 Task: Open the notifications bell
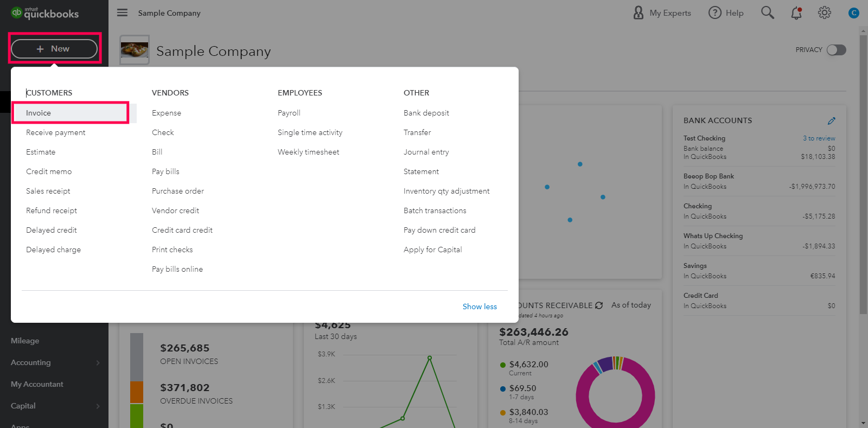(x=796, y=12)
